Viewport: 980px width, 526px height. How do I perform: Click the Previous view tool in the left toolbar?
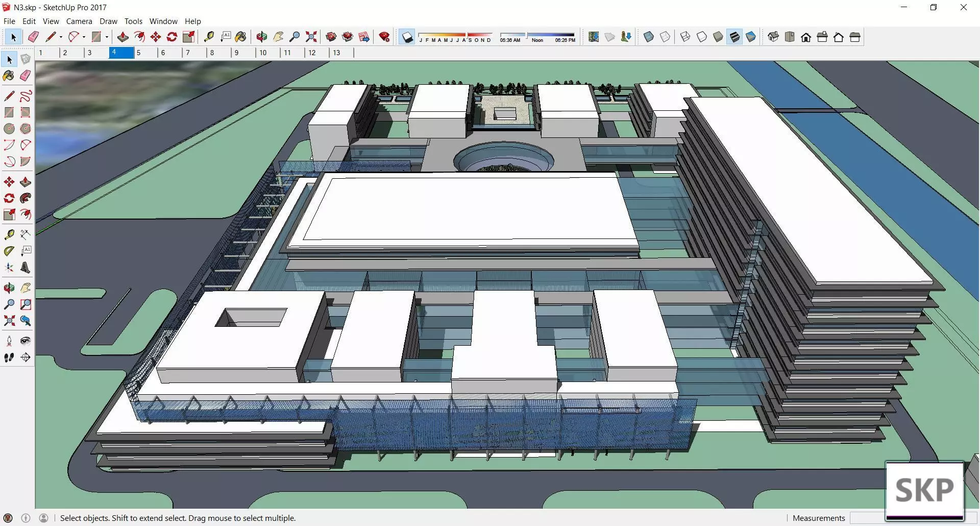pos(26,321)
